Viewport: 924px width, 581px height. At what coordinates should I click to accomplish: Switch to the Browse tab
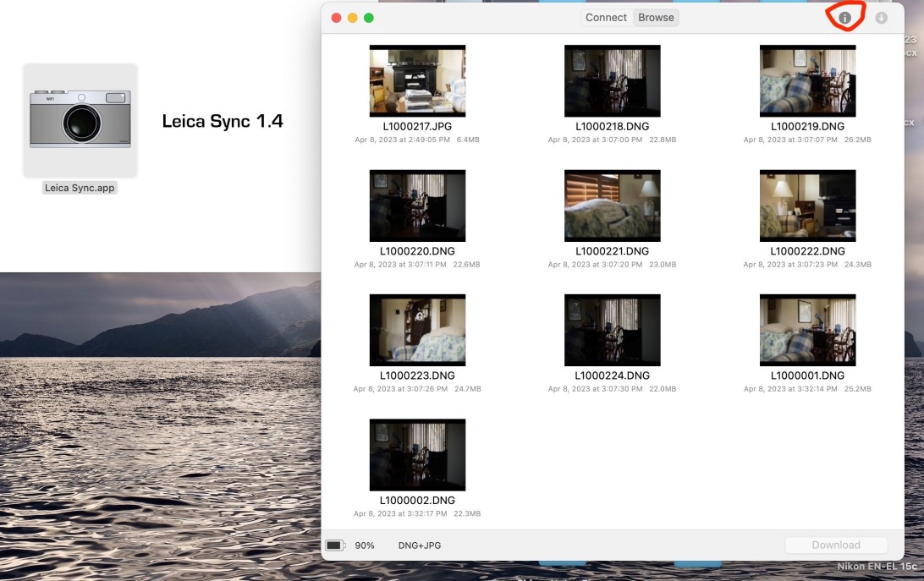[x=656, y=18]
